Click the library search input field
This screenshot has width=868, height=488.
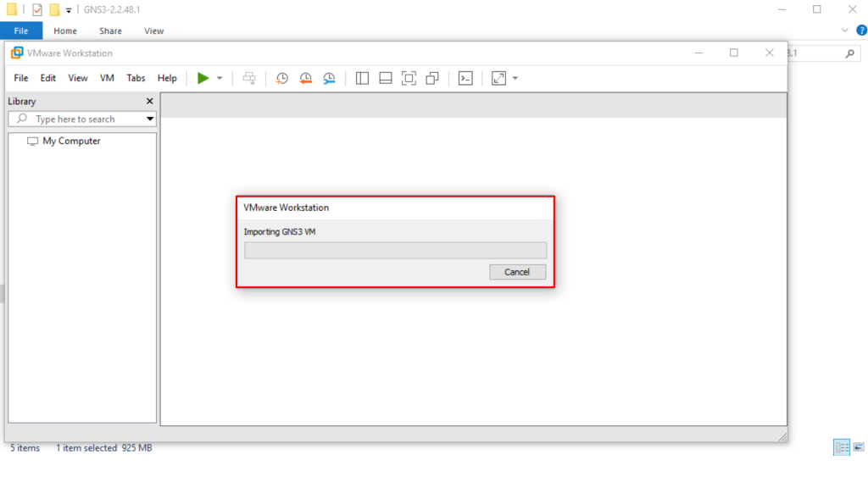point(81,119)
